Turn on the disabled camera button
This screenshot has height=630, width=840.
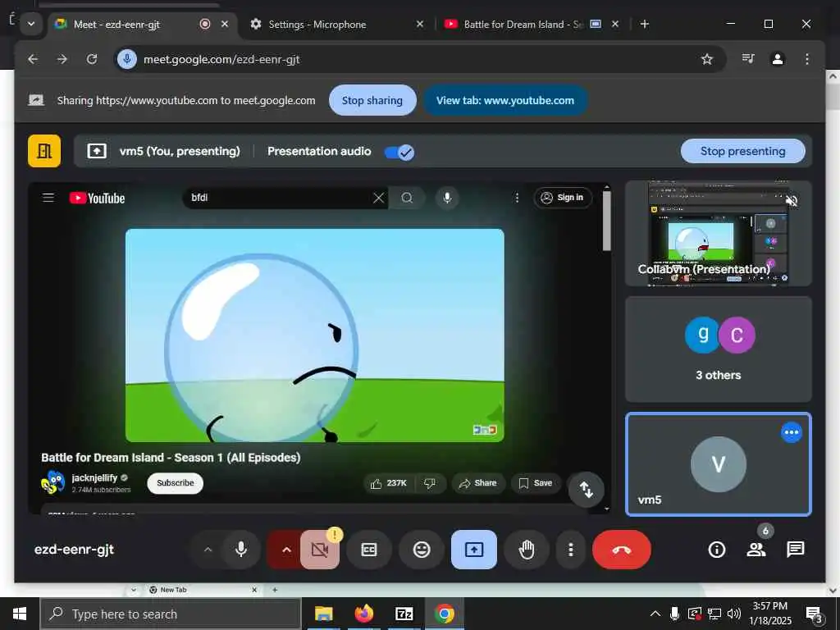click(x=320, y=549)
